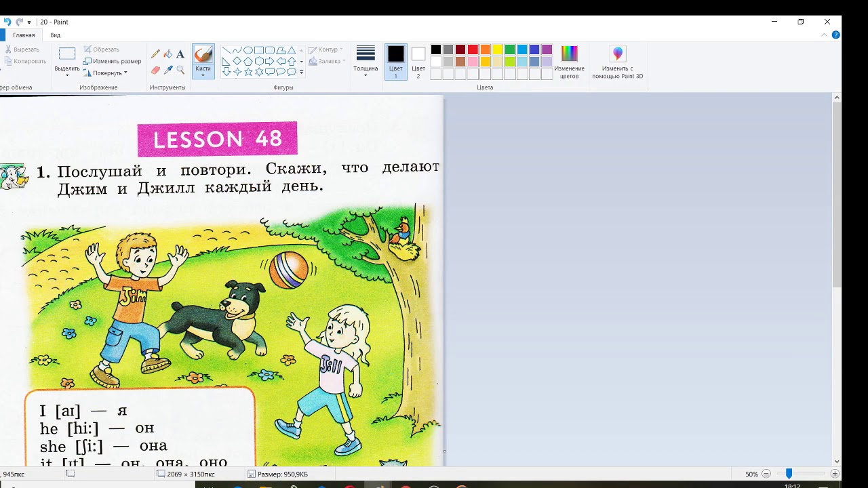Open Edit colors (Изменение цветов)

coord(569,62)
